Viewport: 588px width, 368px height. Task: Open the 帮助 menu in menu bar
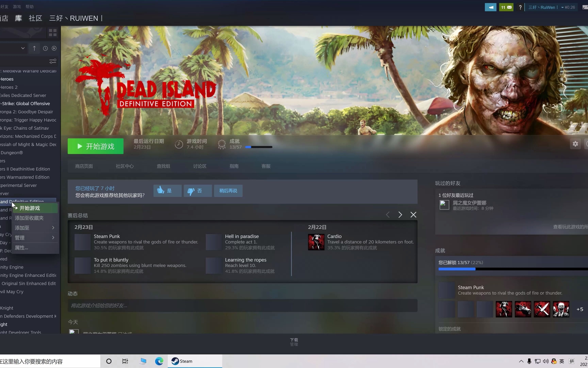click(x=29, y=7)
